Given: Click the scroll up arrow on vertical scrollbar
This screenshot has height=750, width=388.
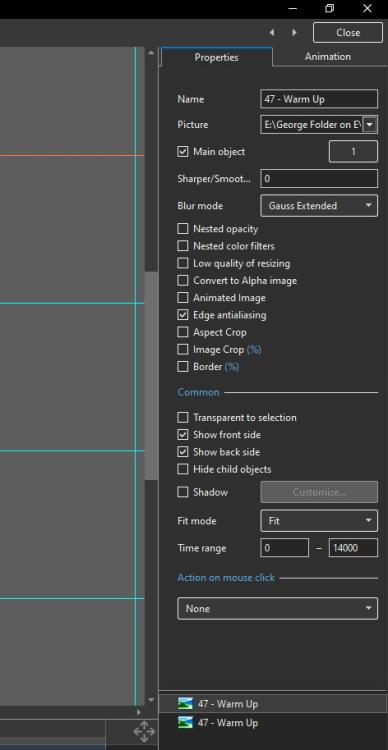Looking at the screenshot, I should pos(151,52).
